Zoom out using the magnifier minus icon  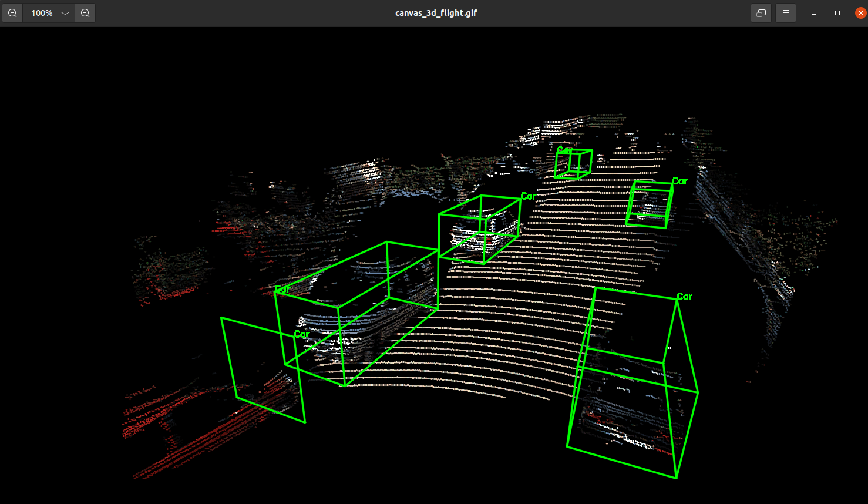tap(12, 13)
